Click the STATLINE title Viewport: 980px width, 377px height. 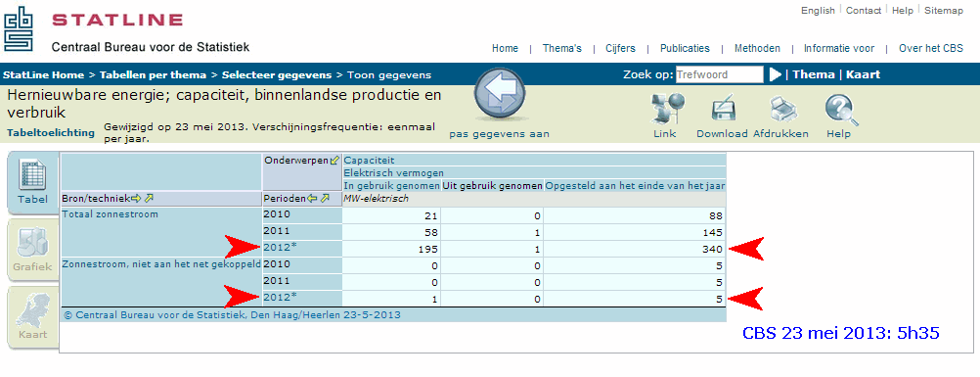click(x=117, y=20)
